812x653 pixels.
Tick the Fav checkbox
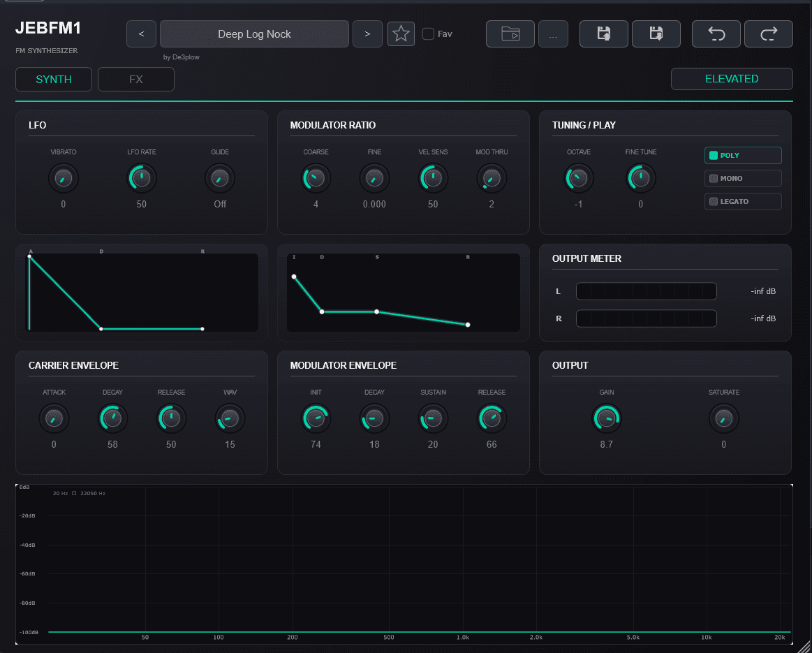428,34
